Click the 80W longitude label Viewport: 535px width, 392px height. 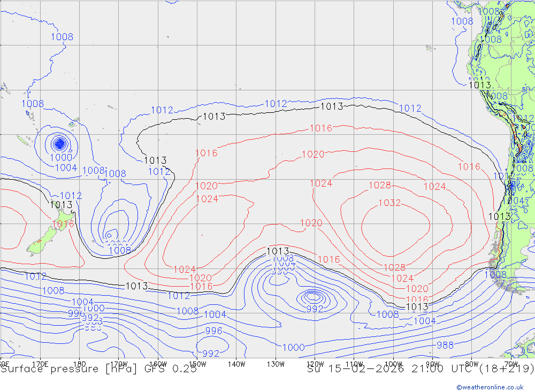click(x=472, y=364)
